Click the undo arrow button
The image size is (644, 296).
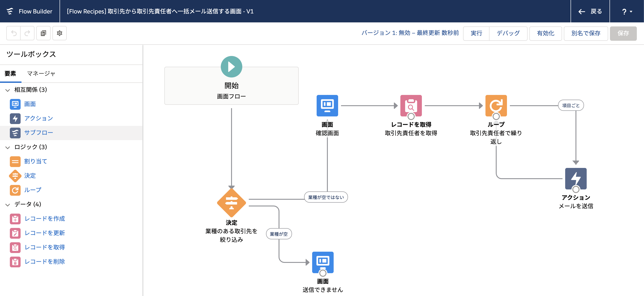[x=13, y=33]
